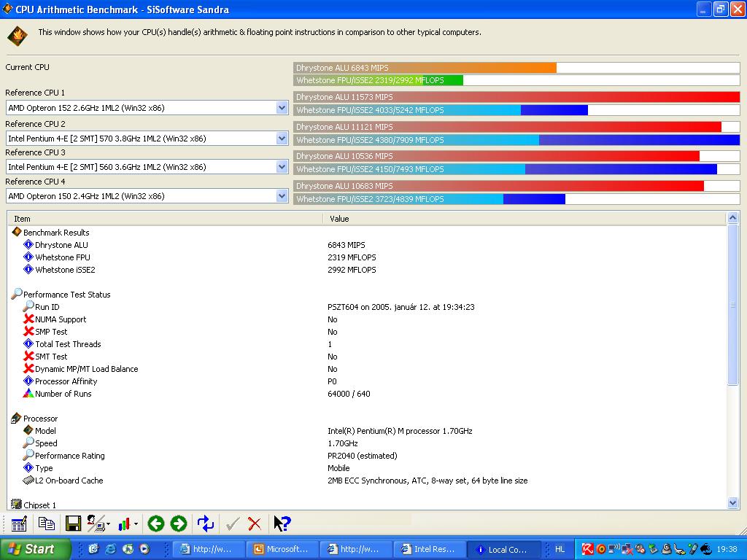Select the Pentium 4-E 570 3.8GHz combo box
Image resolution: width=747 pixels, height=560 pixels.
tap(147, 139)
